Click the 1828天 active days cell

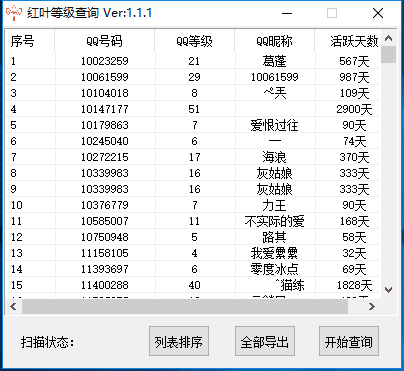(354, 285)
